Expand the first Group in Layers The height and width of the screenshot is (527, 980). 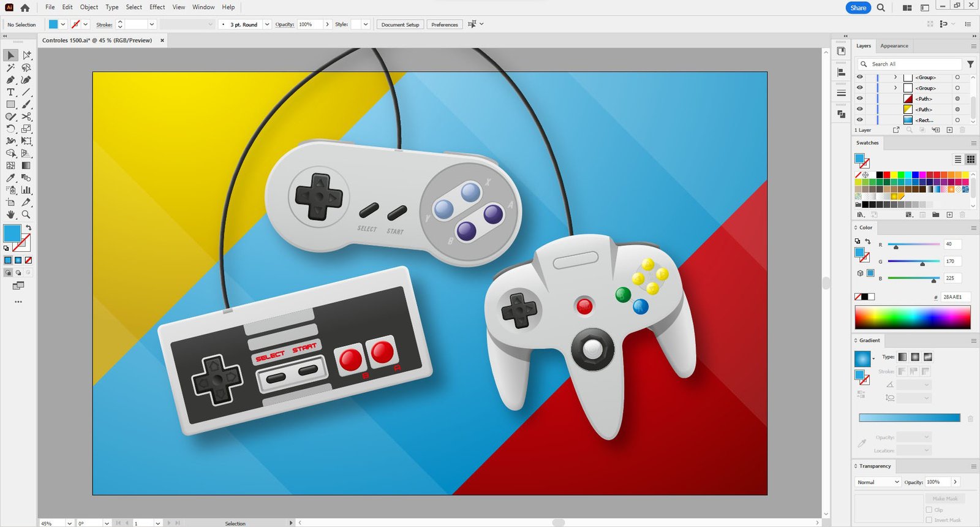(x=895, y=77)
